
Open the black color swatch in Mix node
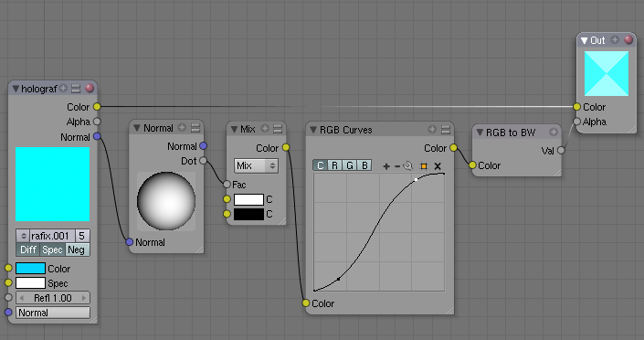click(248, 214)
